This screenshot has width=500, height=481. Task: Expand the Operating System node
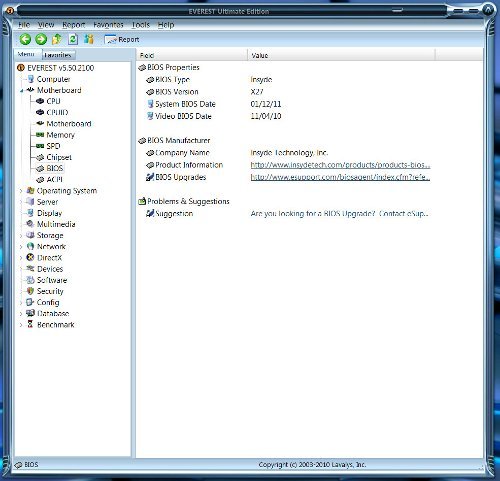pos(21,191)
